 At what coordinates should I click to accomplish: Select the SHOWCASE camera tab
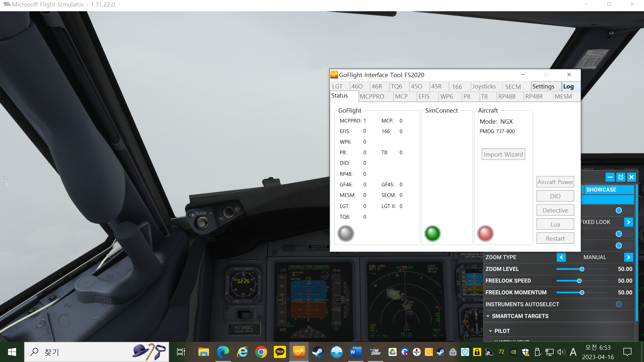coord(609,190)
